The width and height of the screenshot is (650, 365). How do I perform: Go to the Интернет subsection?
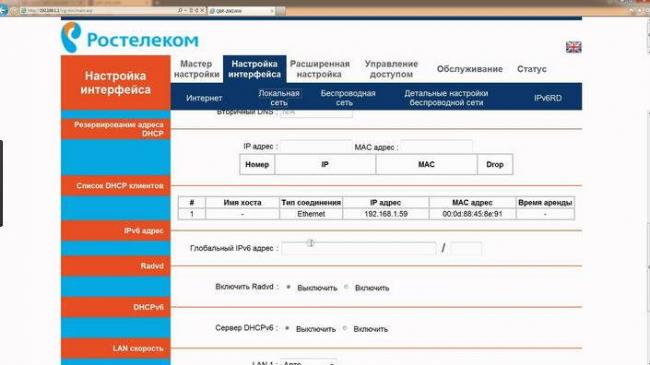(x=204, y=98)
